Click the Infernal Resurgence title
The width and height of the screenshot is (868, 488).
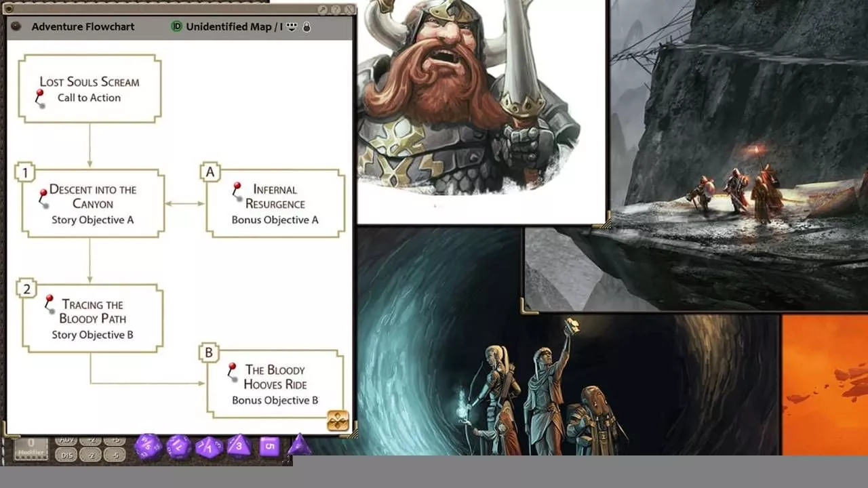(275, 197)
